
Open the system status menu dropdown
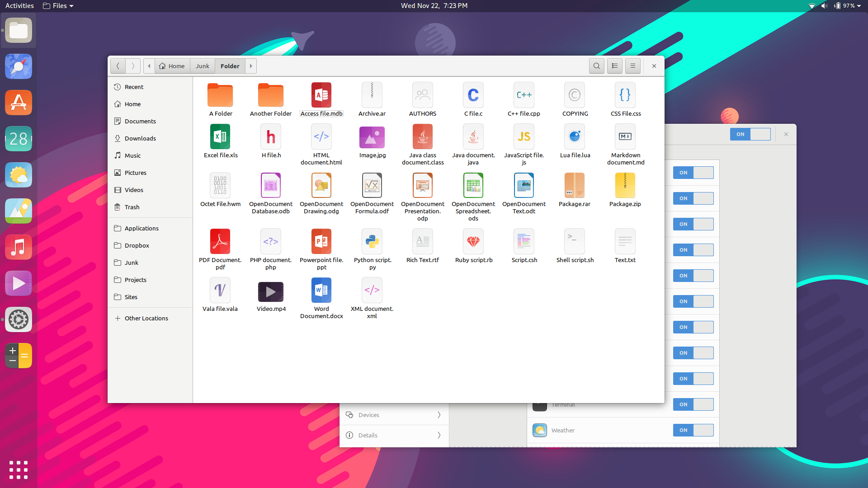(835, 6)
